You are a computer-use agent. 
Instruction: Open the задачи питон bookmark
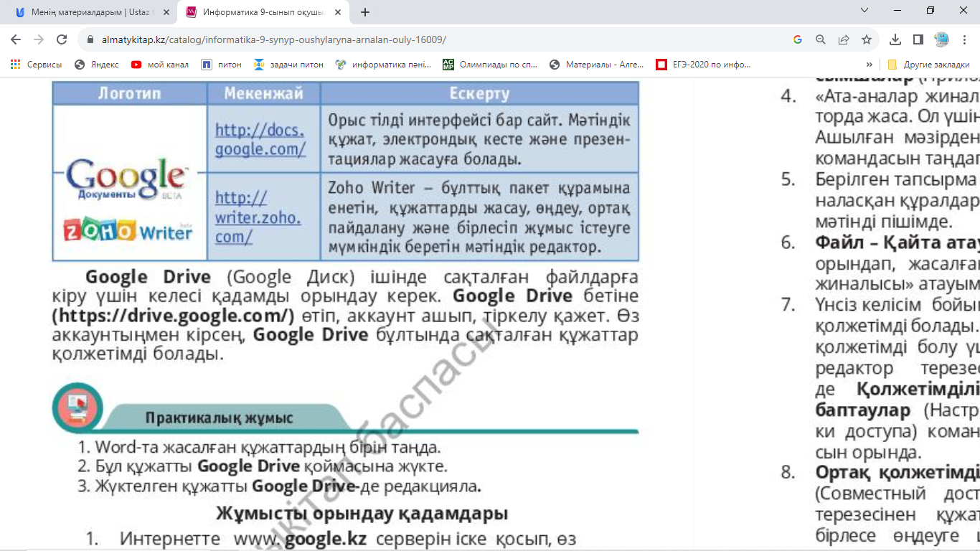pyautogui.click(x=288, y=65)
